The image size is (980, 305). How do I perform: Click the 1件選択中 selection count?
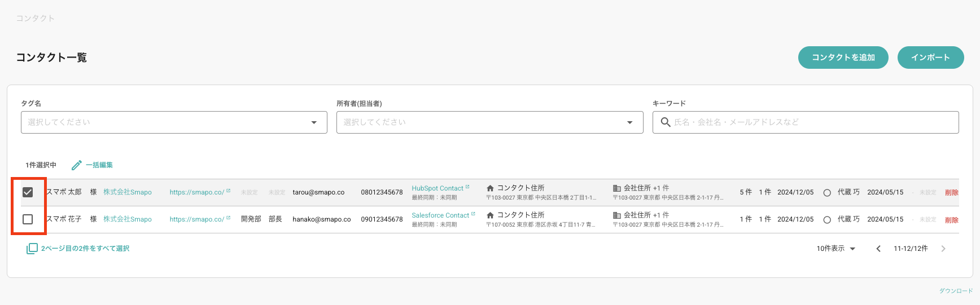[41, 165]
